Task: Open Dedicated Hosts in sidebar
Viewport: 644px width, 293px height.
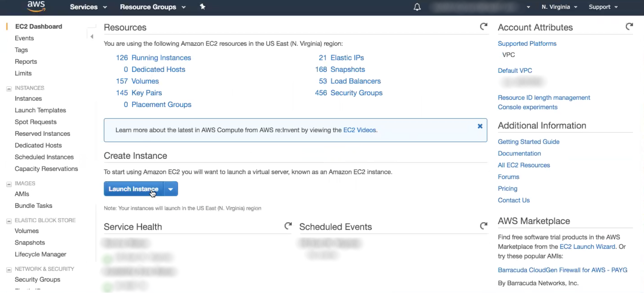Action: [38, 145]
